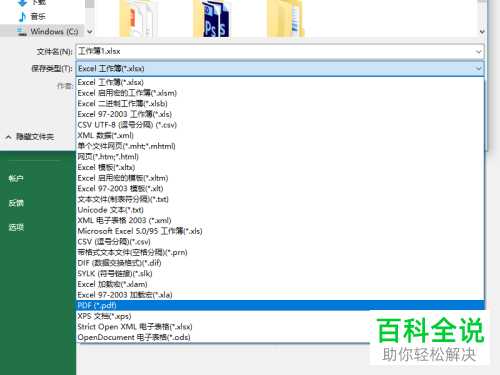Open the Photoshop files folder thumbnail

click(x=211, y=18)
